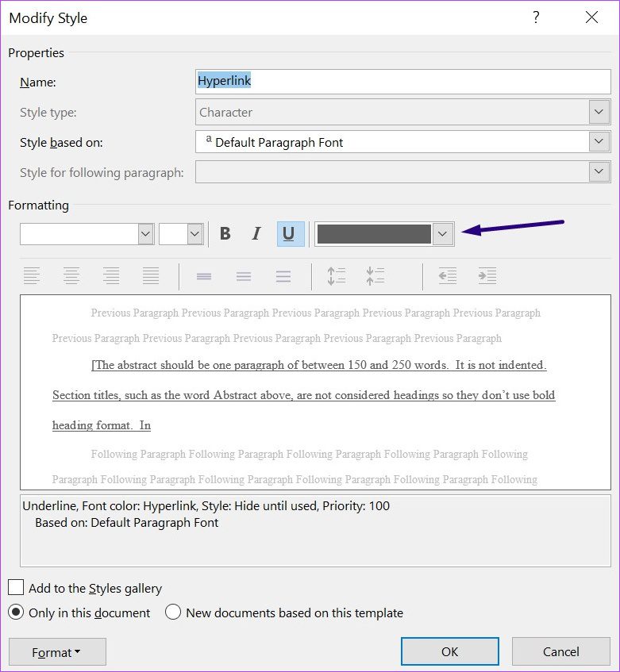Screen dimensions: 620x672
Task: Select align left paragraph icon
Action: click(32, 276)
